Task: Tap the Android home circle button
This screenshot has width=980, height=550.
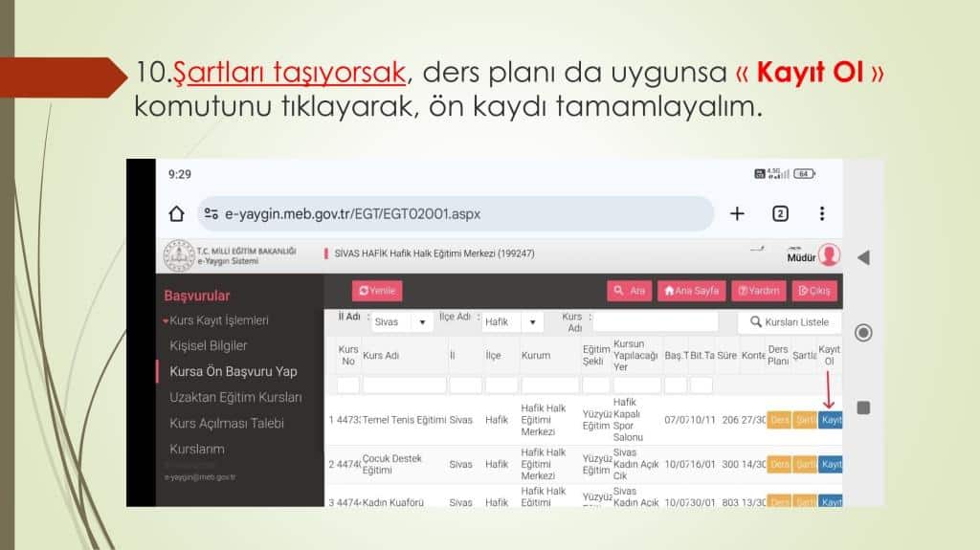Action: (863, 333)
